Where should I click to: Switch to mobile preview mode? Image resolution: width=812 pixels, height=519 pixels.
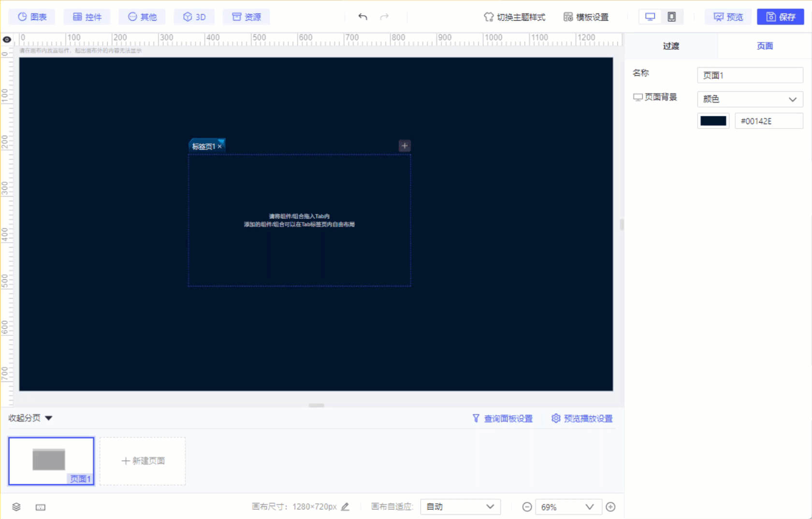pyautogui.click(x=672, y=16)
